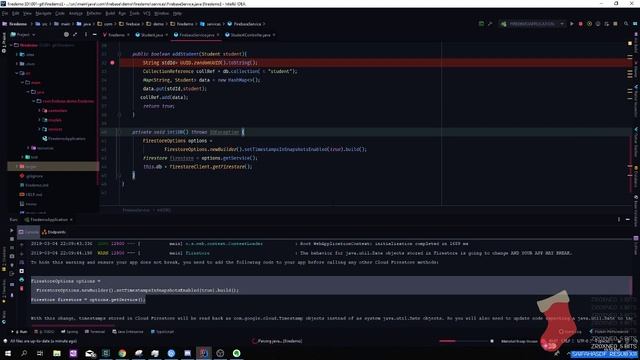640x360 pixels.
Task: Open the Edit menu
Action: (16, 13)
